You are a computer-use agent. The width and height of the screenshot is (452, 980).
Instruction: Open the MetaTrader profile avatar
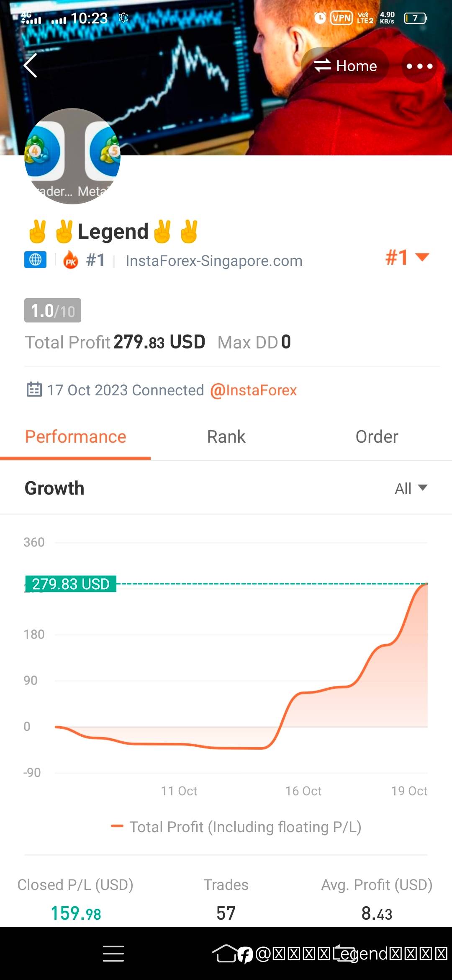click(72, 156)
